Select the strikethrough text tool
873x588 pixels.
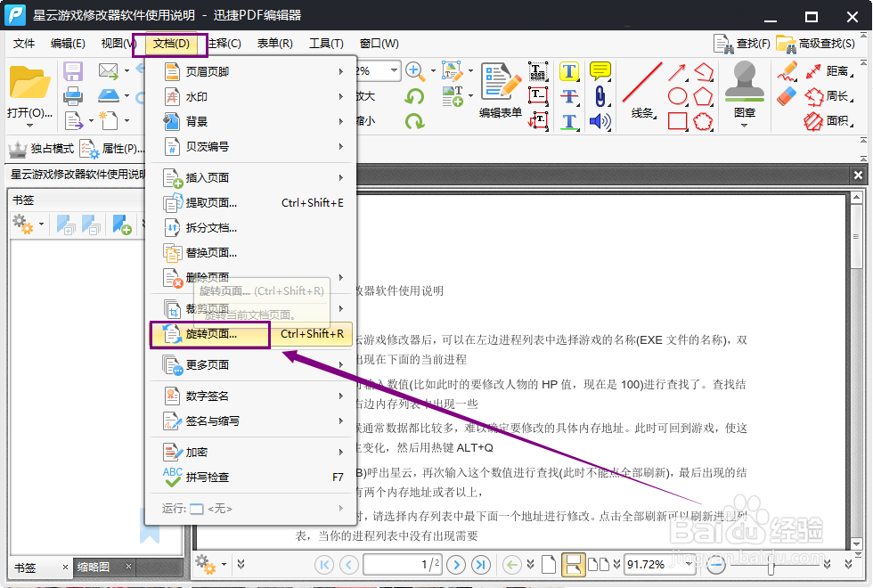click(569, 96)
